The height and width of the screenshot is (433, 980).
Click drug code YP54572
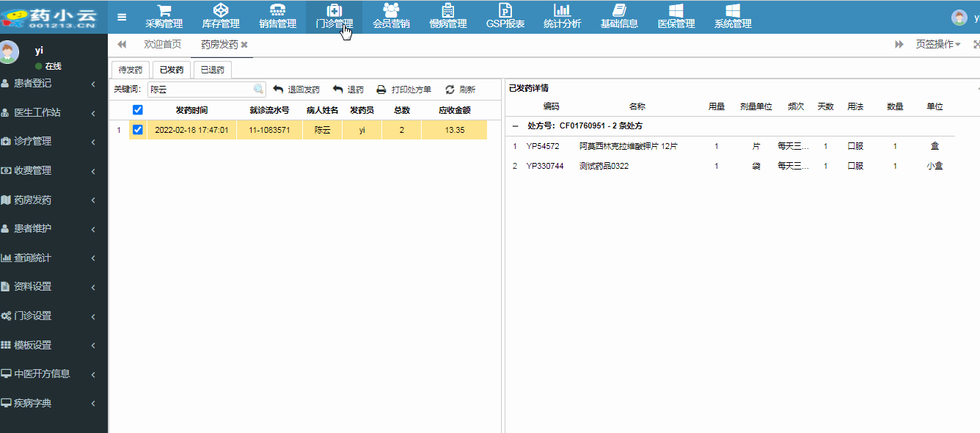click(x=543, y=146)
